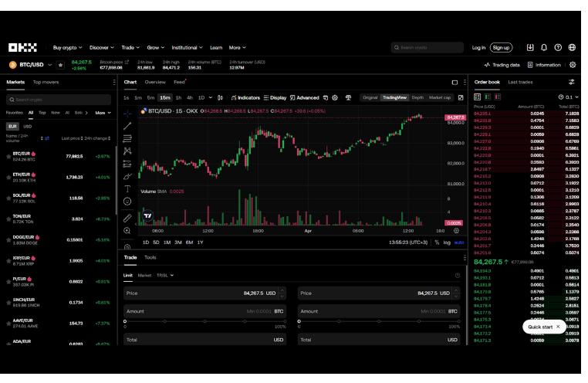
Task: Toggle auto scale on the chart
Action: 459,242
